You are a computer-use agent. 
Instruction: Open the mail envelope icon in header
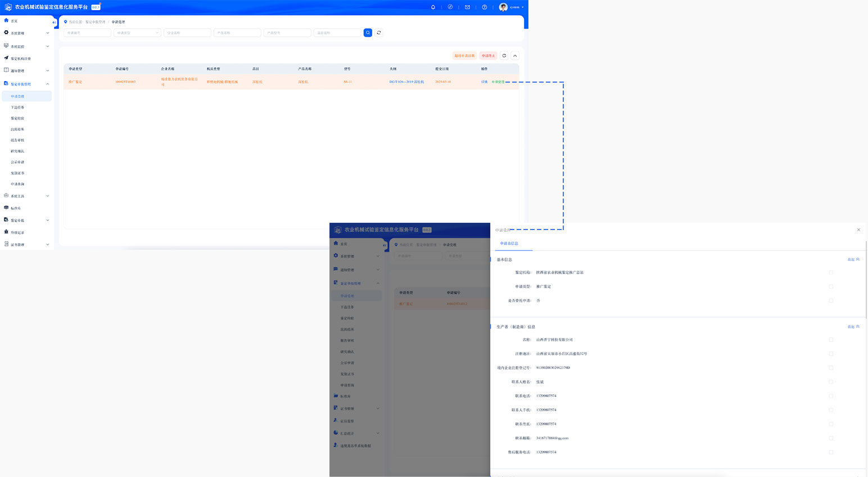[x=467, y=7]
